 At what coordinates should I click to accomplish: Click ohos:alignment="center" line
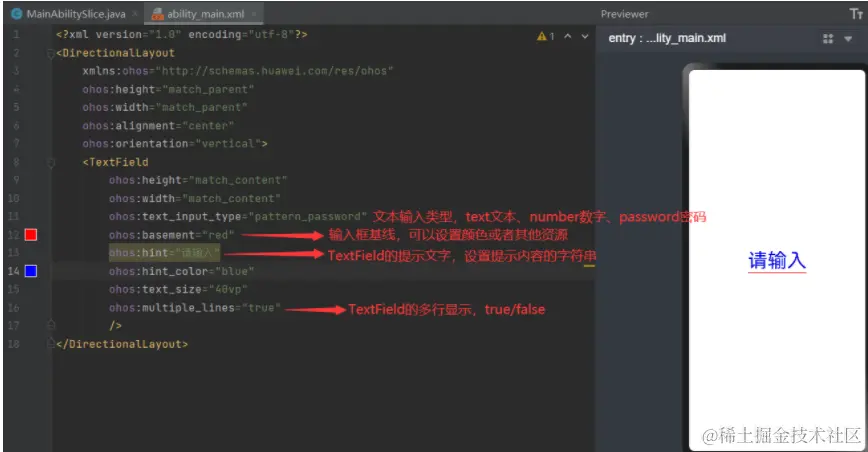coord(158,126)
